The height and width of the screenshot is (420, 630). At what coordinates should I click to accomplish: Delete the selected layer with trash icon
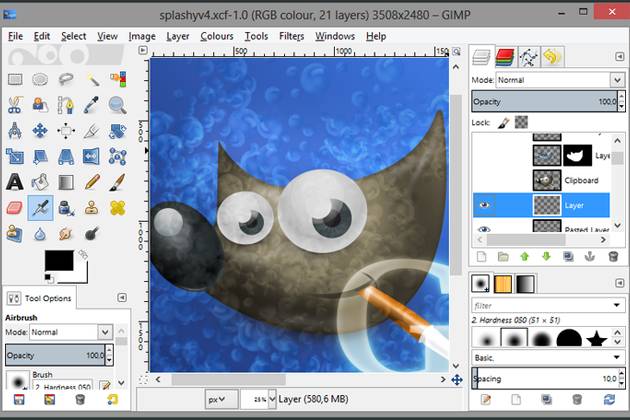pos(613,256)
